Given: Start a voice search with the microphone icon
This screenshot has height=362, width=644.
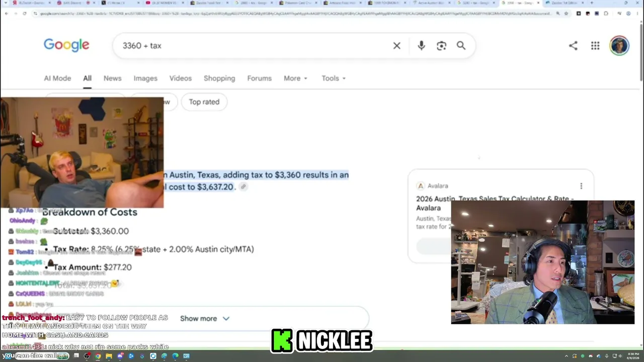Looking at the screenshot, I should coord(421,46).
